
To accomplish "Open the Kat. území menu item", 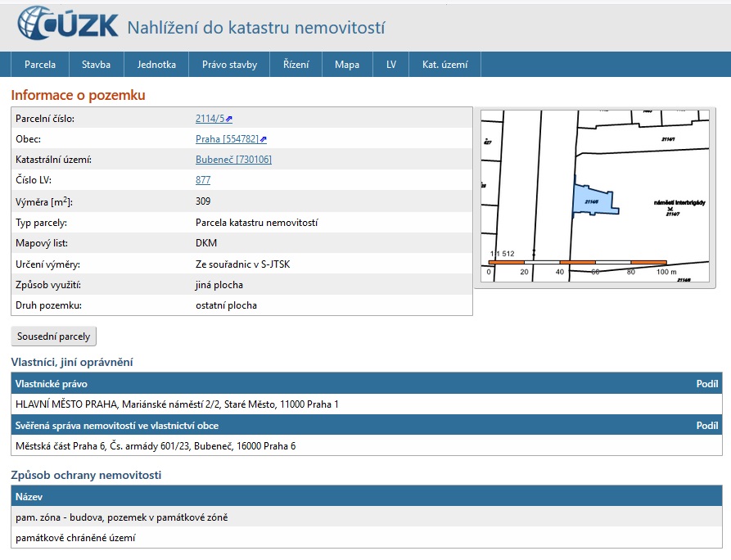I will pyautogui.click(x=444, y=65).
